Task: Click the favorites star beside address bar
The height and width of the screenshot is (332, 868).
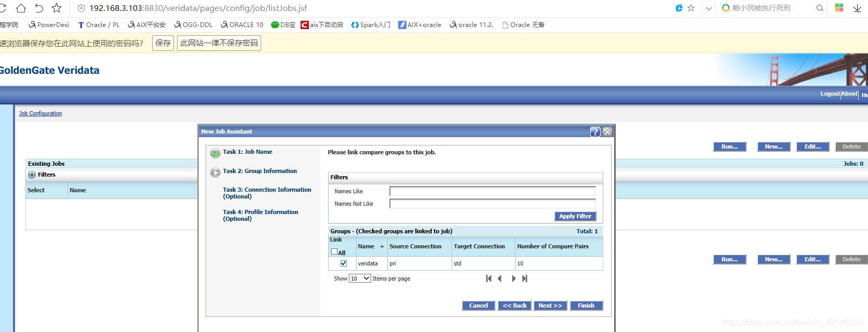Action: [691, 8]
